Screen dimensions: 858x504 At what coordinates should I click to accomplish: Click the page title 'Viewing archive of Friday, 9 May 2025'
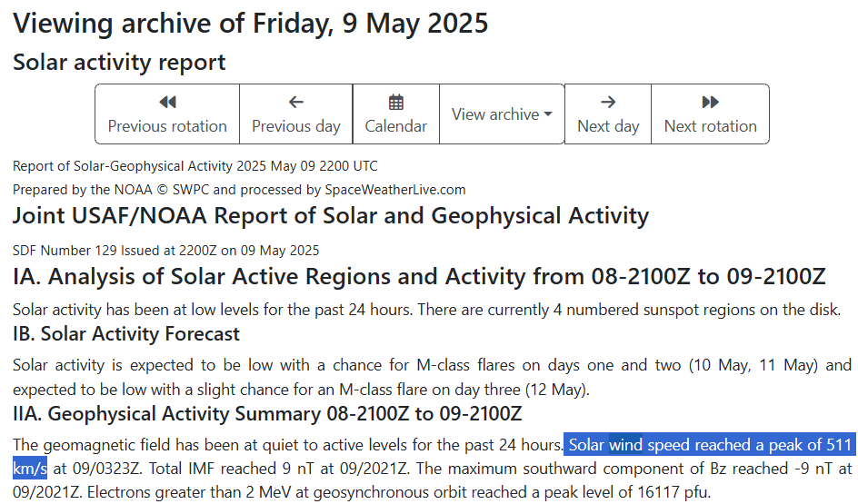pyautogui.click(x=251, y=23)
